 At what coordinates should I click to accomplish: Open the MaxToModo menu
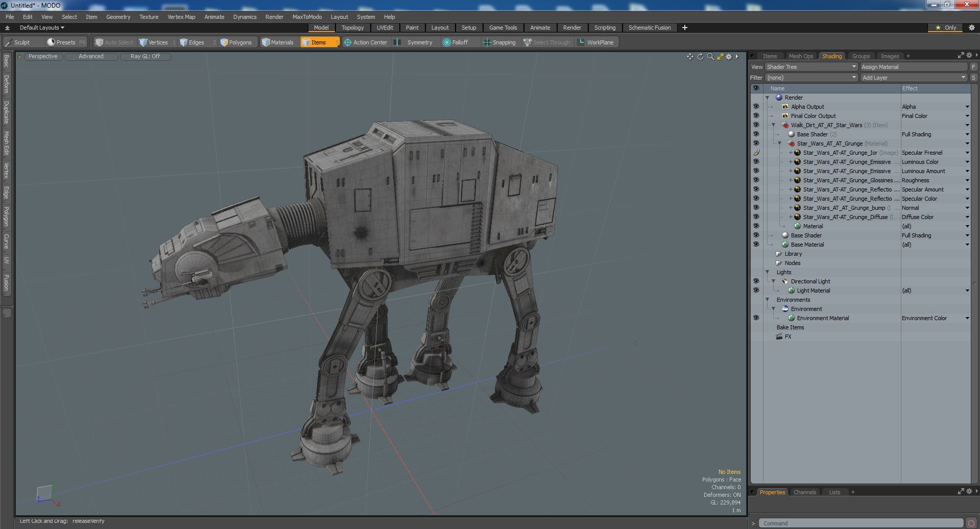307,17
